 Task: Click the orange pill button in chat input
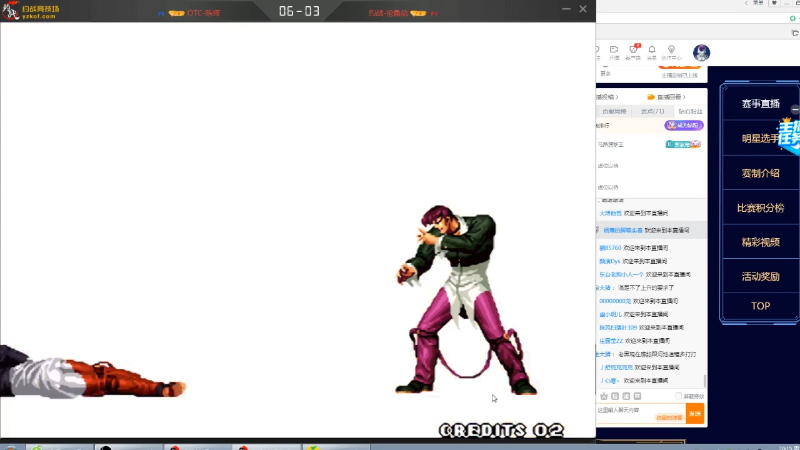pyautogui.click(x=669, y=417)
